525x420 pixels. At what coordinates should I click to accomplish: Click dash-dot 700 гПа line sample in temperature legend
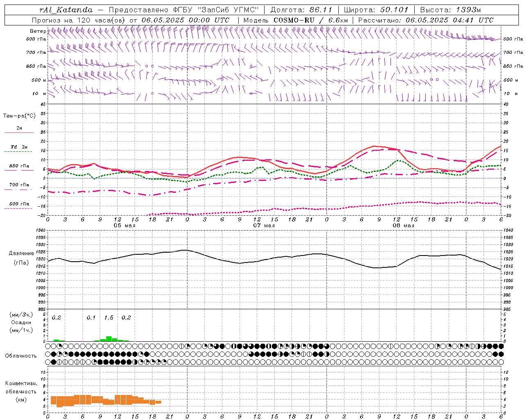pos(19,190)
